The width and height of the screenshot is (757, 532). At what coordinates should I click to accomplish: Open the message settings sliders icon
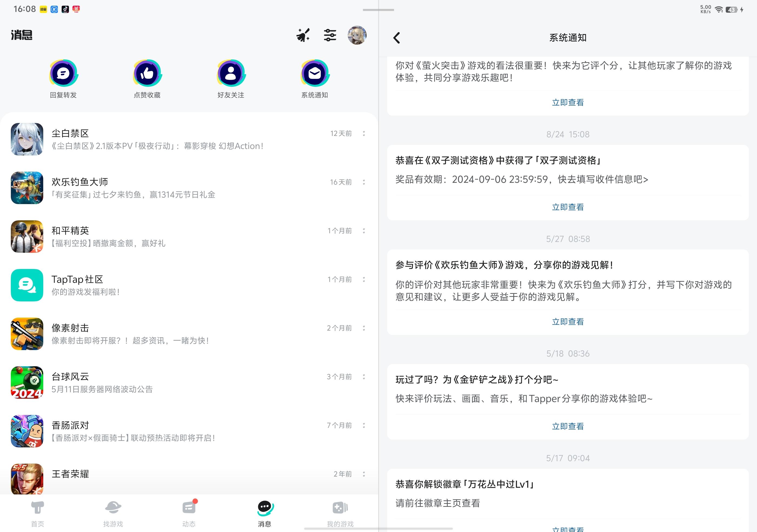(x=330, y=35)
